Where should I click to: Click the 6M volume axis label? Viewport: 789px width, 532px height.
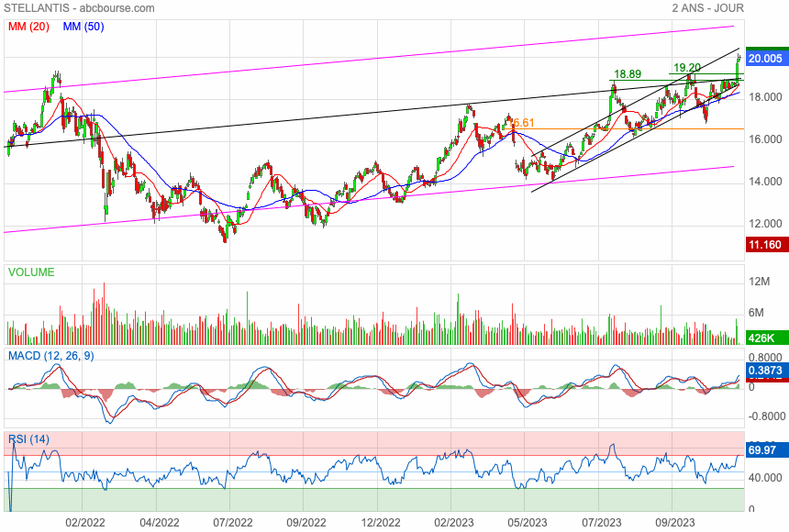tap(756, 313)
